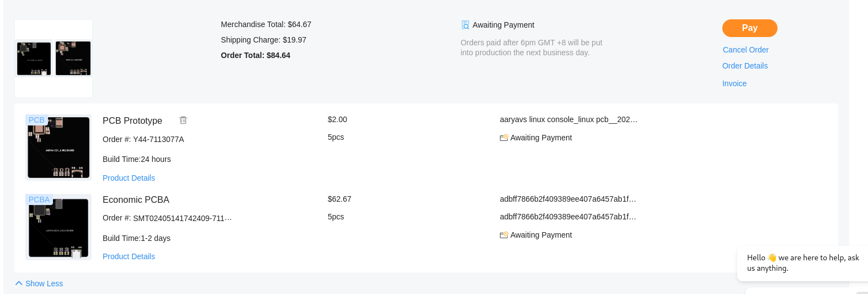Click the aaryavs linux console file name

click(568, 119)
